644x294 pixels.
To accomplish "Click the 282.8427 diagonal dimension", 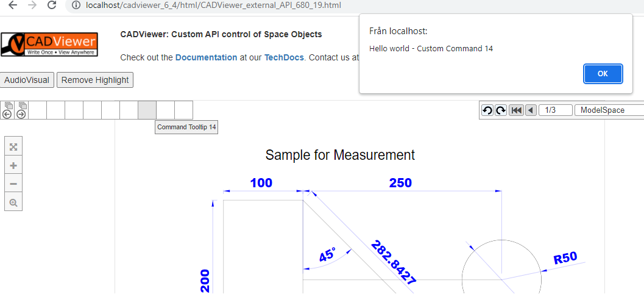I will [x=394, y=263].
